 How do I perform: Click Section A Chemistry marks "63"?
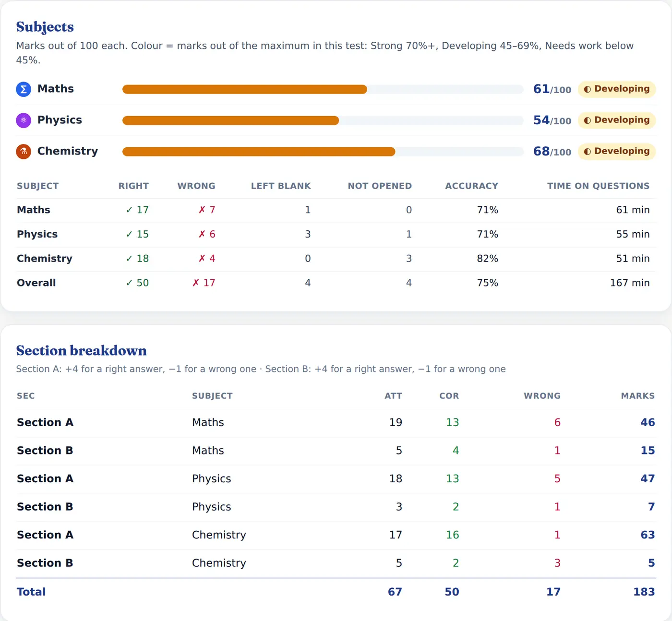(648, 535)
